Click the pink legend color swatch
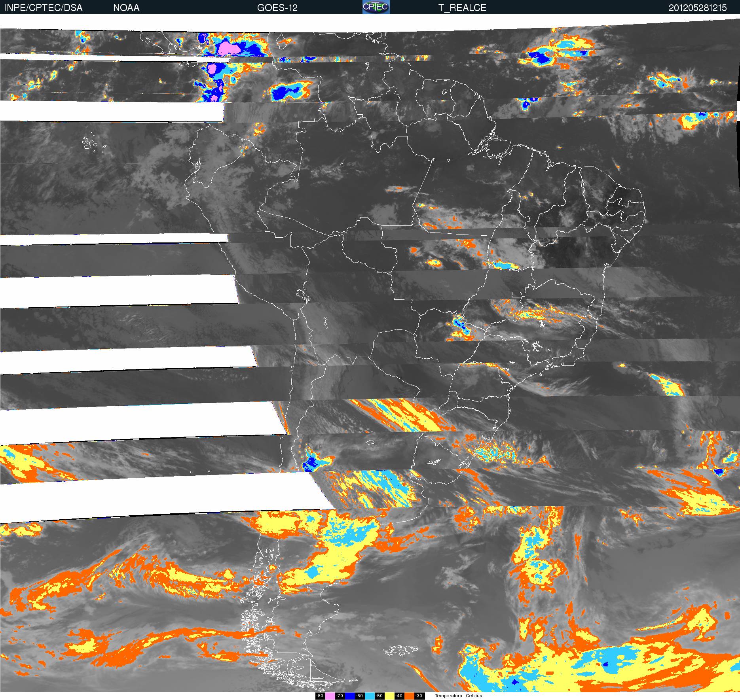Screen dimensions: 740x700 [330, 696]
